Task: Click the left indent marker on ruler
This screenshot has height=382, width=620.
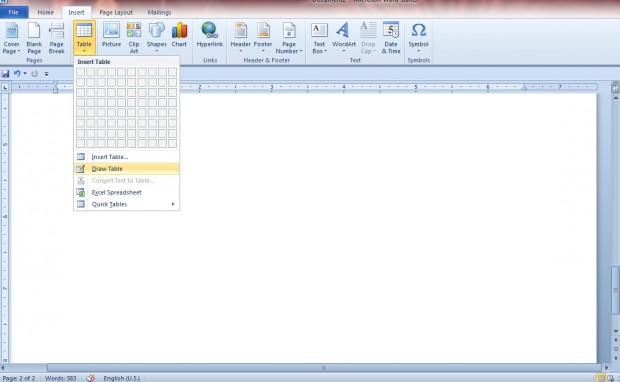Action: coord(55,87)
